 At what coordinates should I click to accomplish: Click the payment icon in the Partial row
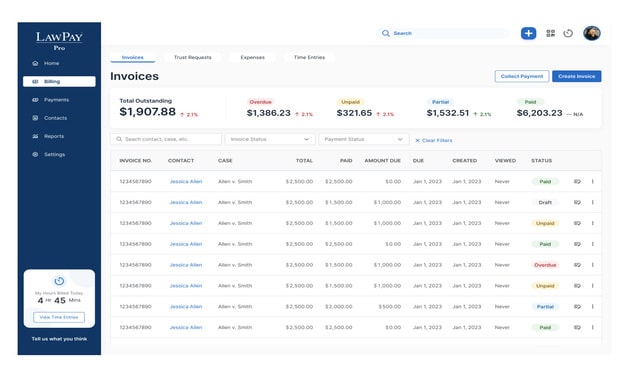click(x=577, y=307)
